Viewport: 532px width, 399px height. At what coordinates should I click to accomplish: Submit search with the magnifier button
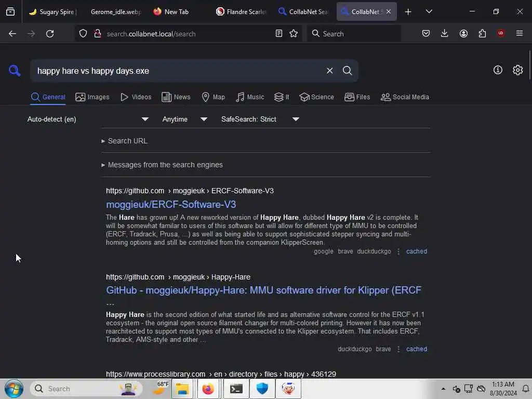click(x=347, y=71)
